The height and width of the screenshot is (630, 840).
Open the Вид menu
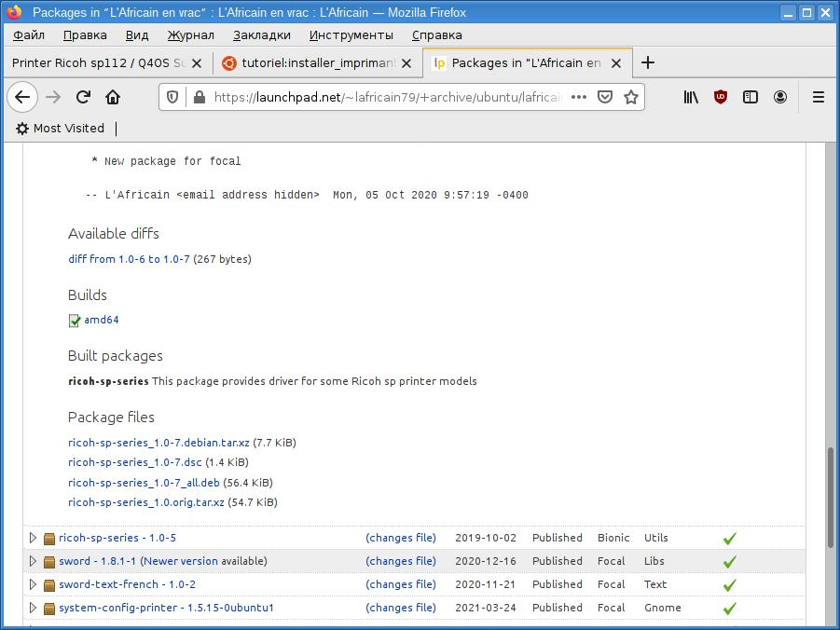click(x=137, y=35)
